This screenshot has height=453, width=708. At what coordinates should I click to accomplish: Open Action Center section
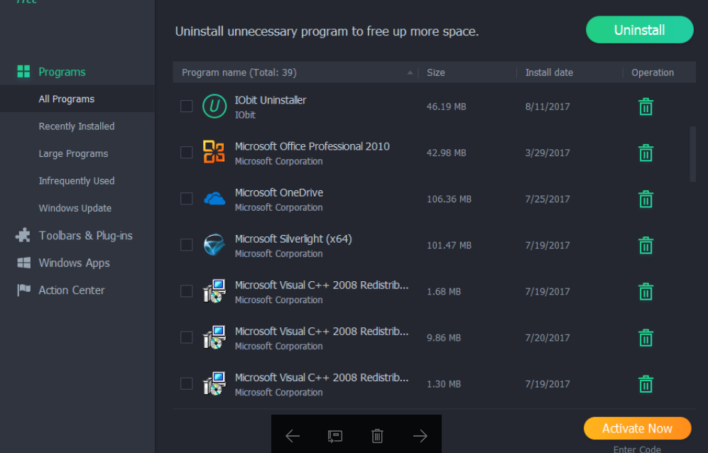(x=71, y=290)
